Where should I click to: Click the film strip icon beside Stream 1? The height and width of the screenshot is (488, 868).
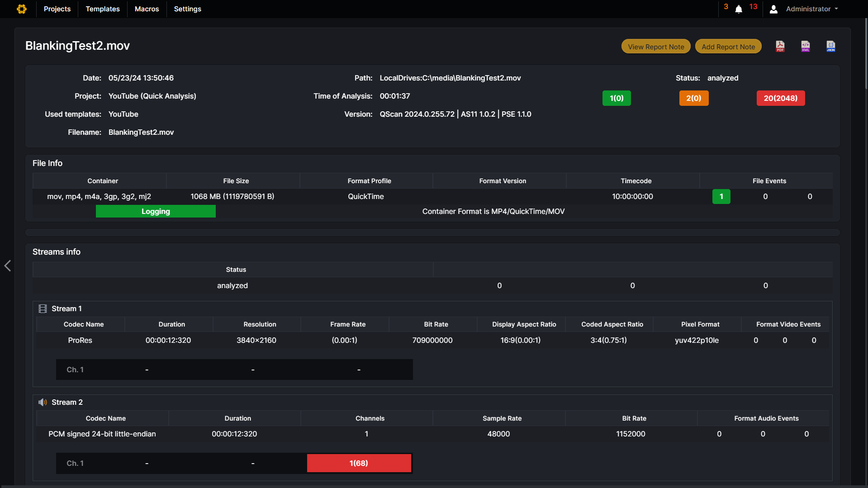tap(43, 308)
